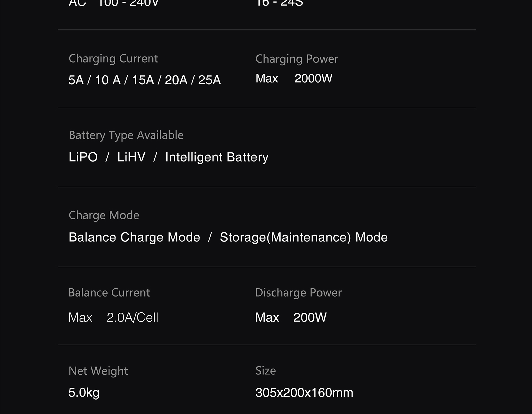The width and height of the screenshot is (532, 414).
Task: Click the Discharge Power heading
Action: point(298,293)
